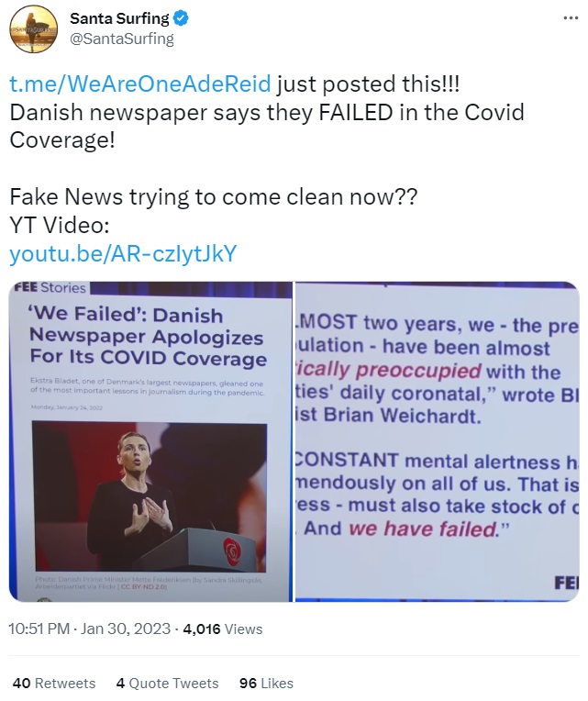Open the left 'We Failed' article image

[x=150, y=441]
